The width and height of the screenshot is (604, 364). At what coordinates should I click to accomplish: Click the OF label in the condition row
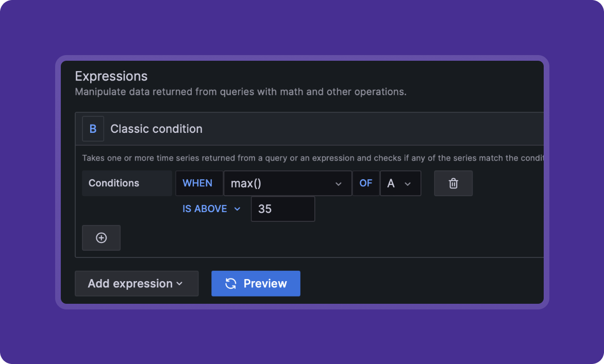click(x=366, y=183)
